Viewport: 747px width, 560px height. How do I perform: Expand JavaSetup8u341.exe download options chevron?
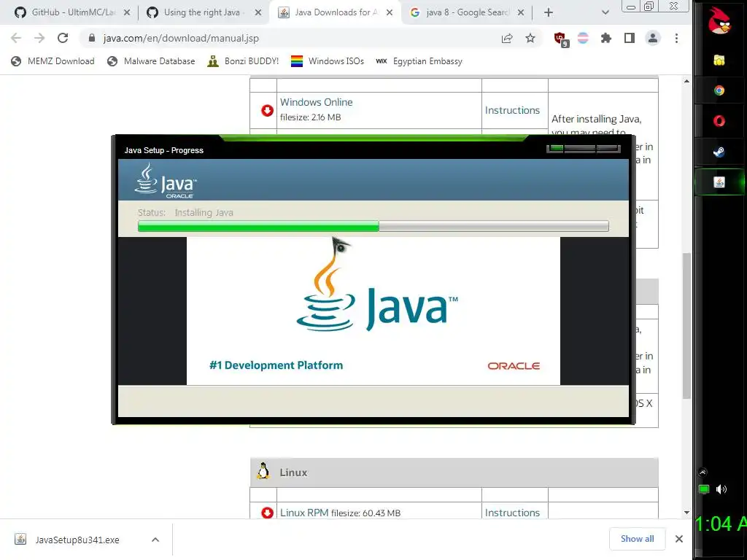pos(155,540)
